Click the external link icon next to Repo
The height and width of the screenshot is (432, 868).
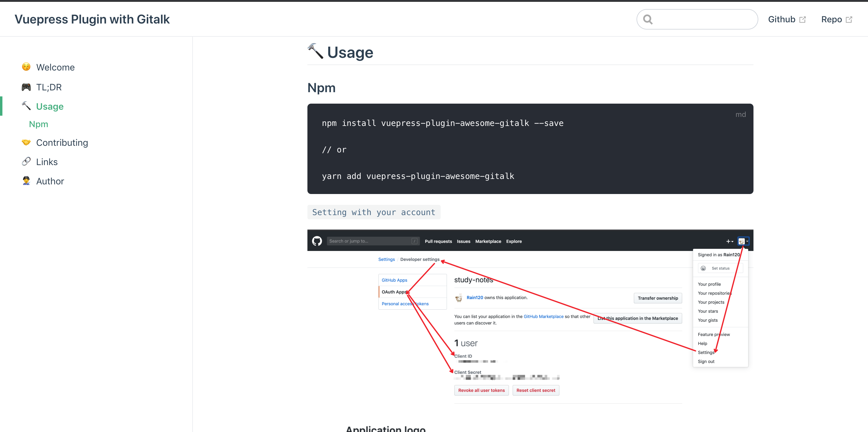coord(850,19)
